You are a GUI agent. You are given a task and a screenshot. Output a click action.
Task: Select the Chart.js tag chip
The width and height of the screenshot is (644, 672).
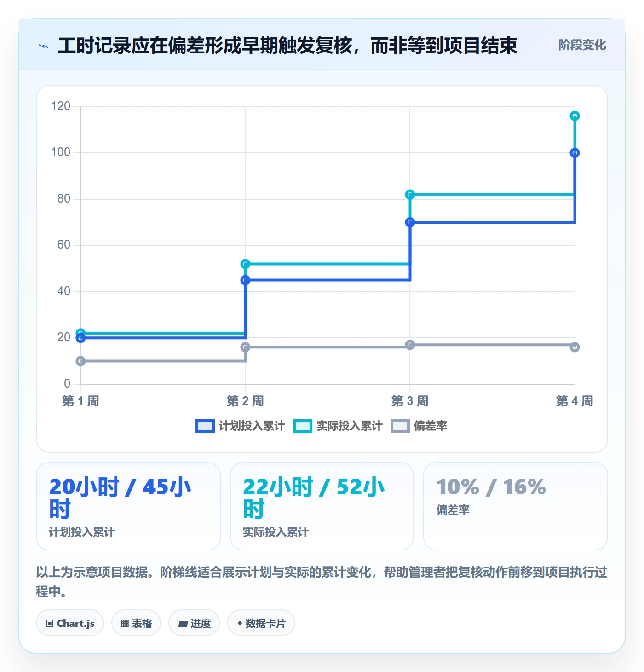tap(70, 623)
